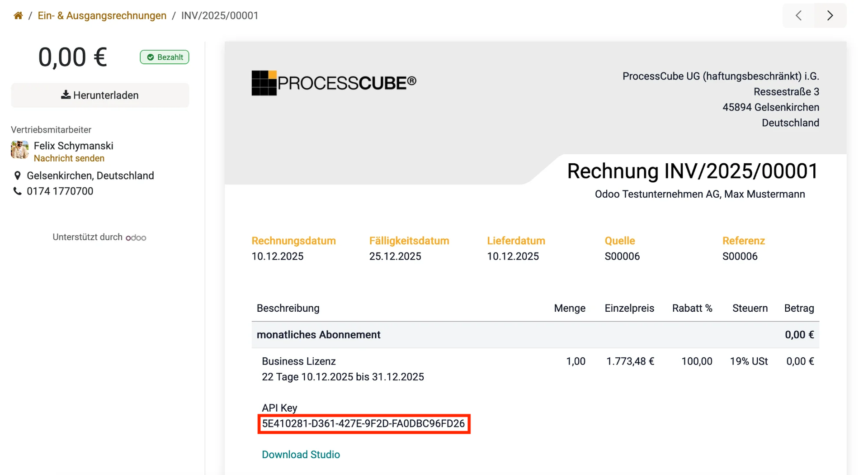Viewport: 868px width, 475px height.
Task: Click the Bezahlt status badge
Action: (x=165, y=57)
